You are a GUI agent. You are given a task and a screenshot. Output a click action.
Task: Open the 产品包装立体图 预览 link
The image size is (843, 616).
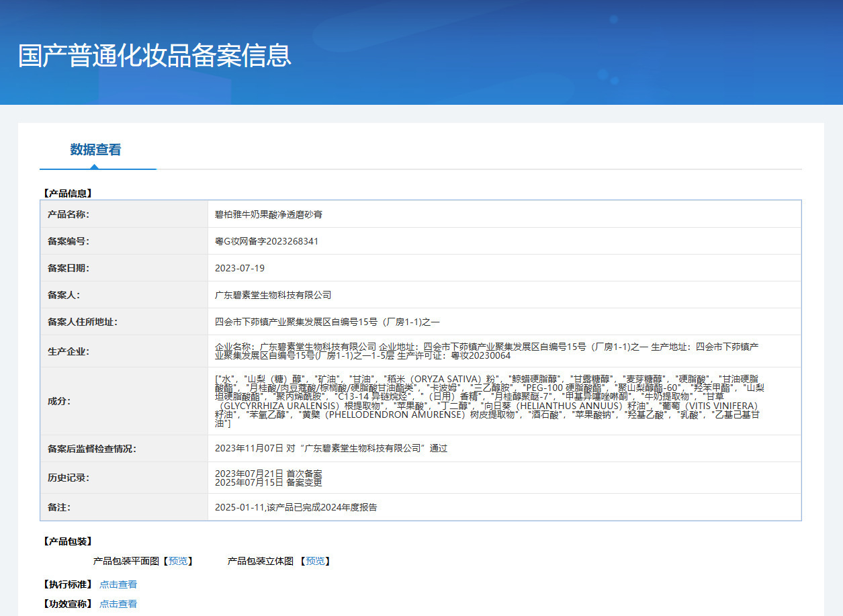click(x=316, y=561)
